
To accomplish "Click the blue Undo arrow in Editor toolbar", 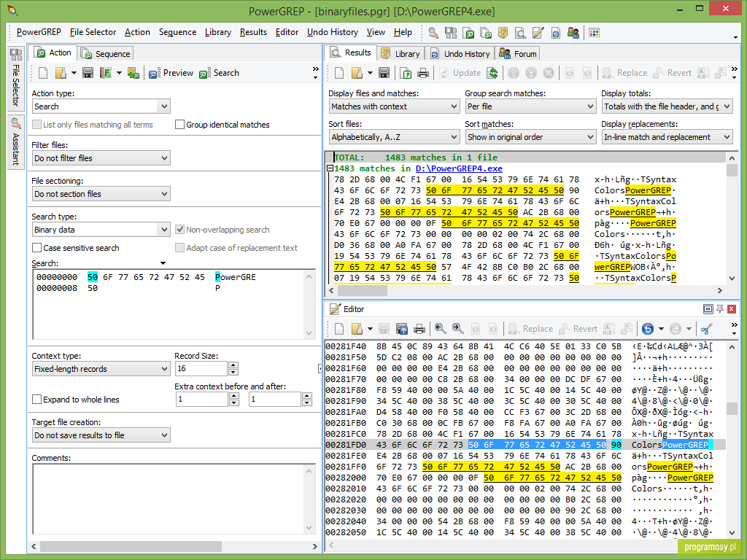I will tap(648, 329).
